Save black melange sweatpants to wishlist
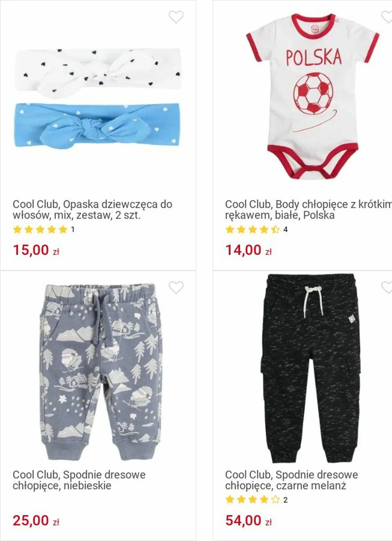The height and width of the screenshot is (541, 392). click(x=387, y=287)
